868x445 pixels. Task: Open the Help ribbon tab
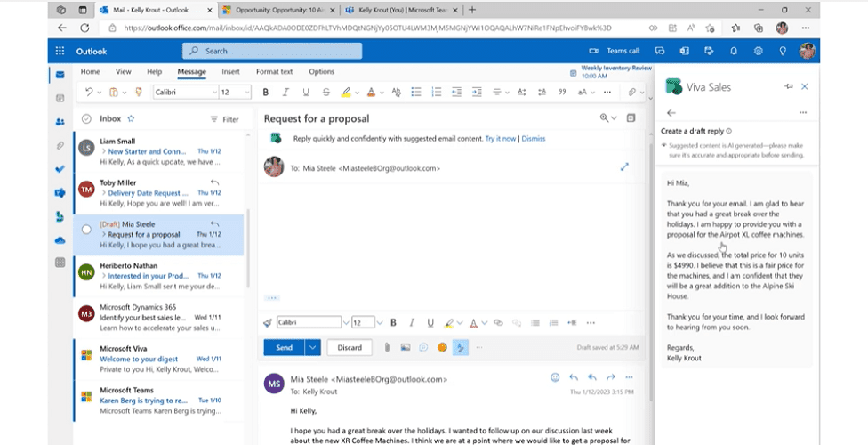155,71
